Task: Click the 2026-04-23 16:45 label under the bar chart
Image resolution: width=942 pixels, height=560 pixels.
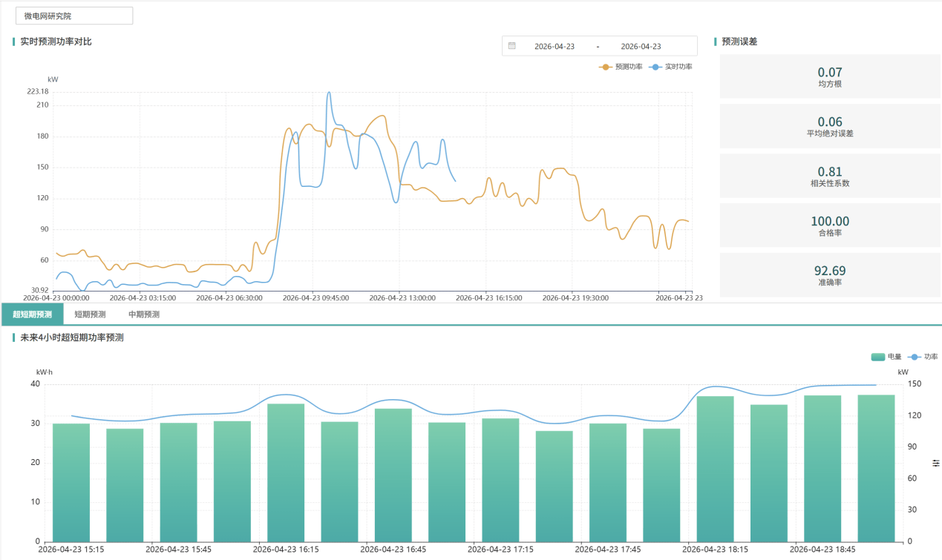Action: click(x=393, y=550)
